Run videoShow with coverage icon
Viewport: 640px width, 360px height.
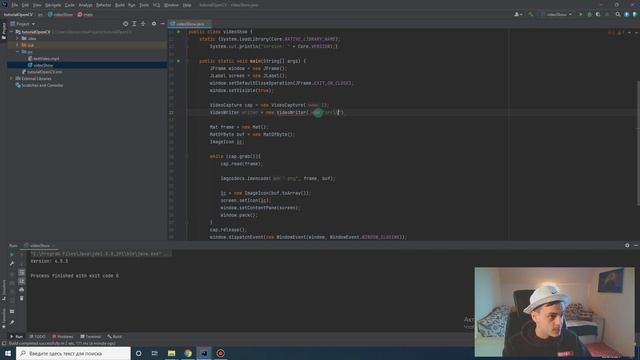tap(598, 14)
